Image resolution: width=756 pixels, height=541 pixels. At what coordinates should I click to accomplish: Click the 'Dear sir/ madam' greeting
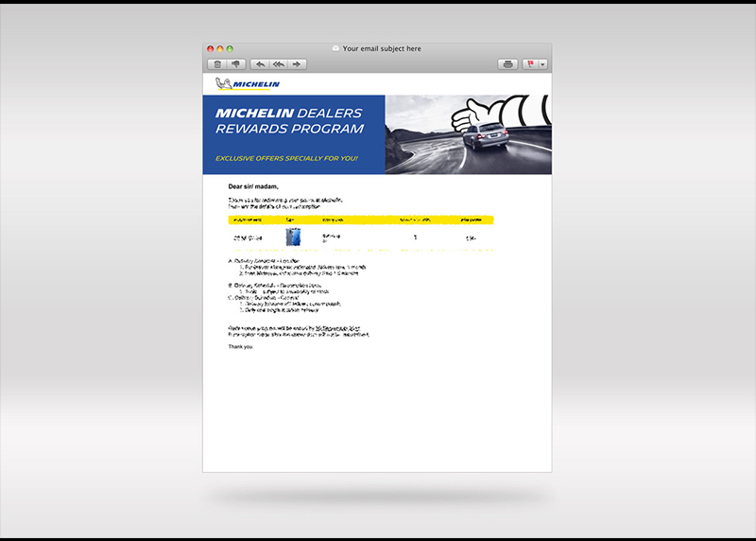pyautogui.click(x=253, y=187)
